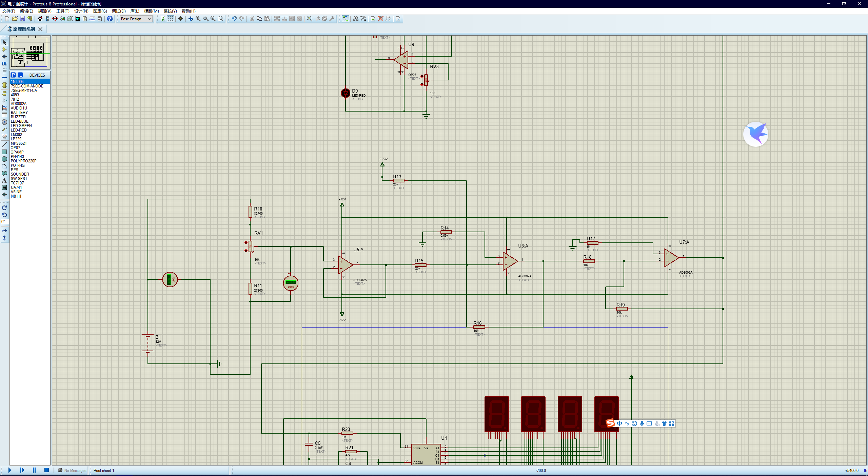Viewport: 868px width, 476px height.
Task: Toggle the grid display button
Action: [171, 19]
